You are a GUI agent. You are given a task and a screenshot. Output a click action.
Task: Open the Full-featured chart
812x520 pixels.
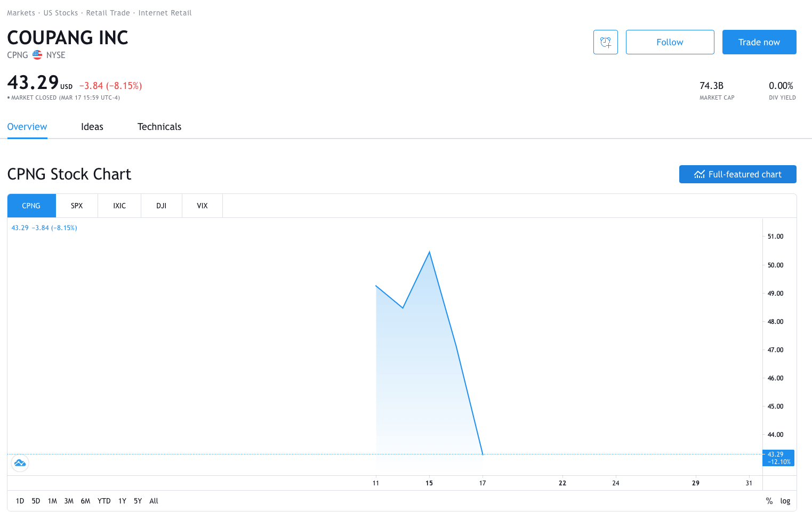tap(738, 174)
